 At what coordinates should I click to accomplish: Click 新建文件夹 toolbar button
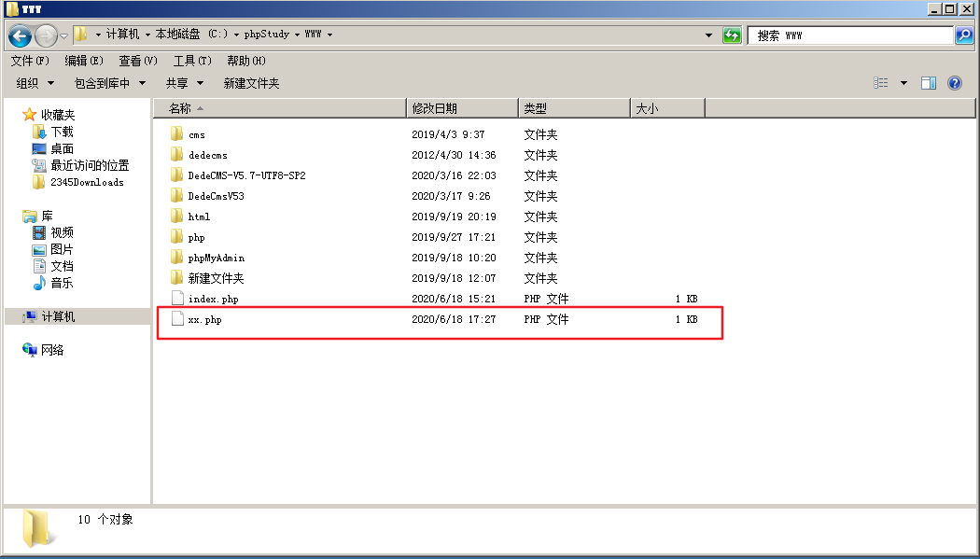[251, 83]
